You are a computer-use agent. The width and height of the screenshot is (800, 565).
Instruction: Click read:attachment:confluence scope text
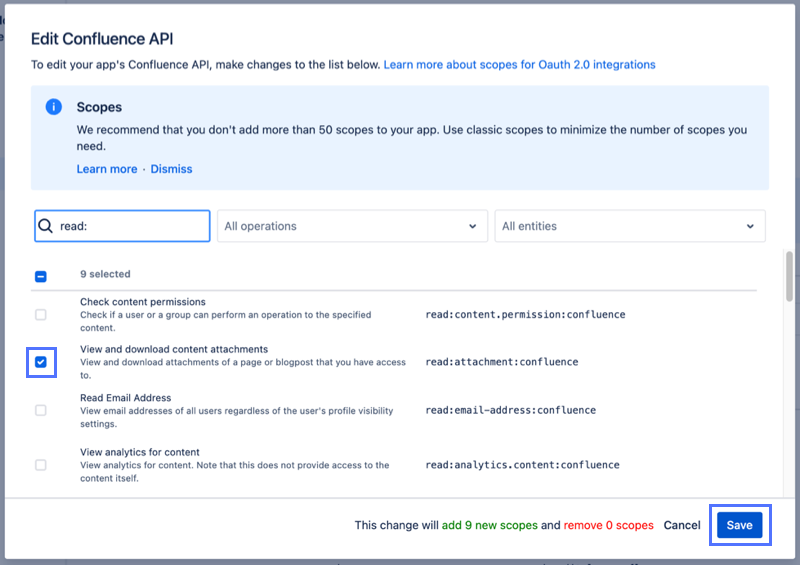coord(502,362)
